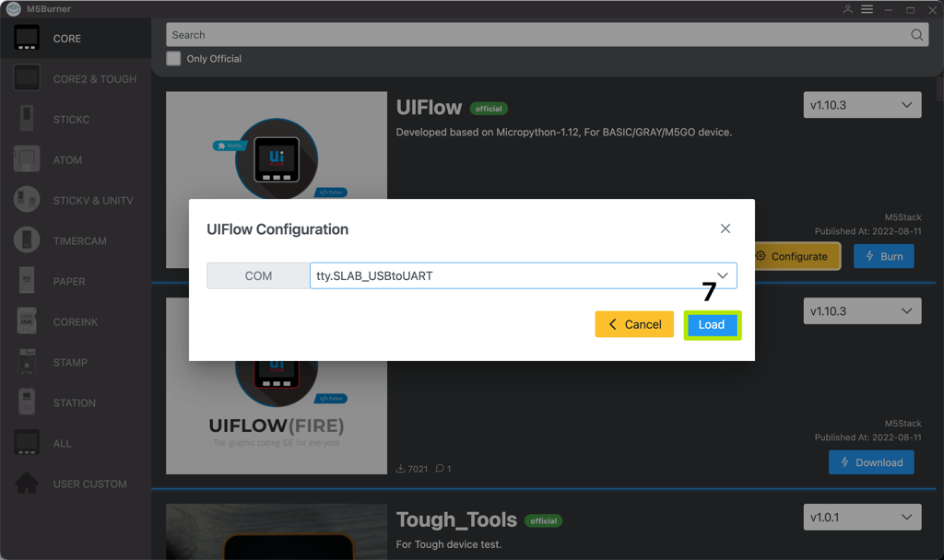Open the user account icon in title bar

(848, 9)
